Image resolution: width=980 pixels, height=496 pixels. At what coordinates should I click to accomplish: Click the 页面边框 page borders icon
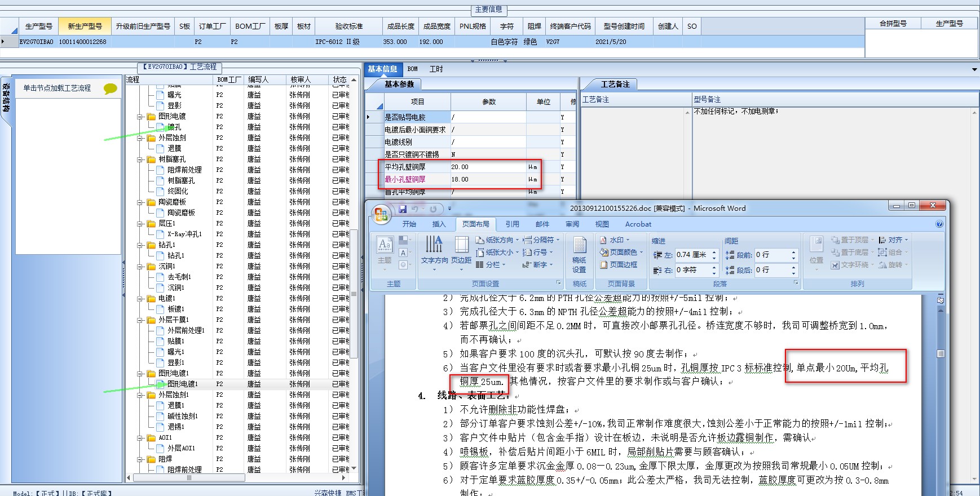(x=603, y=265)
